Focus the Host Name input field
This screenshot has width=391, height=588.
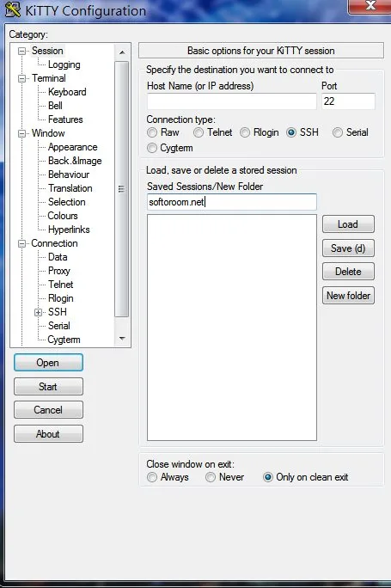point(232,101)
